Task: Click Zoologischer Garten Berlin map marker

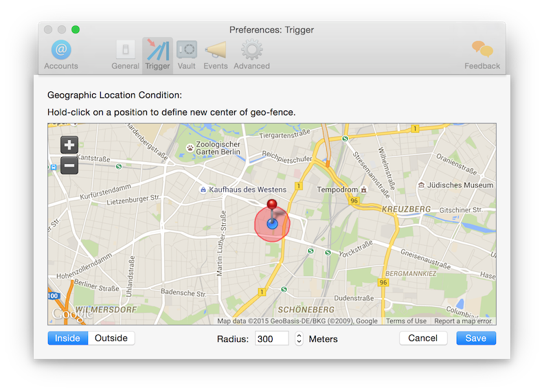Action: point(190,148)
